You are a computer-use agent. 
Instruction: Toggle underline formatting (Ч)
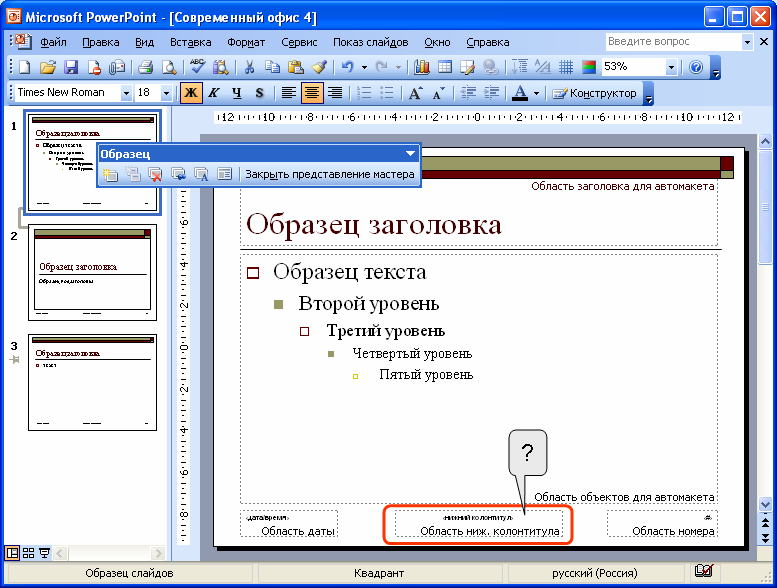[x=237, y=93]
